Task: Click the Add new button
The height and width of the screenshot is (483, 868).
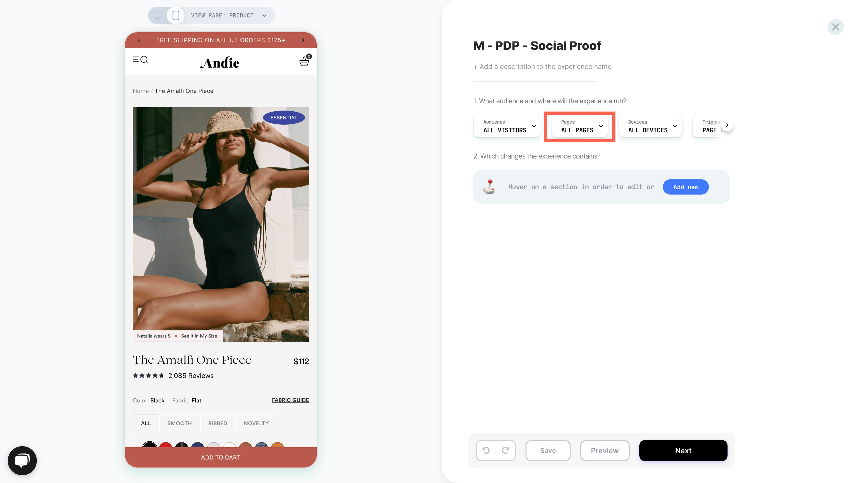Action: [685, 187]
